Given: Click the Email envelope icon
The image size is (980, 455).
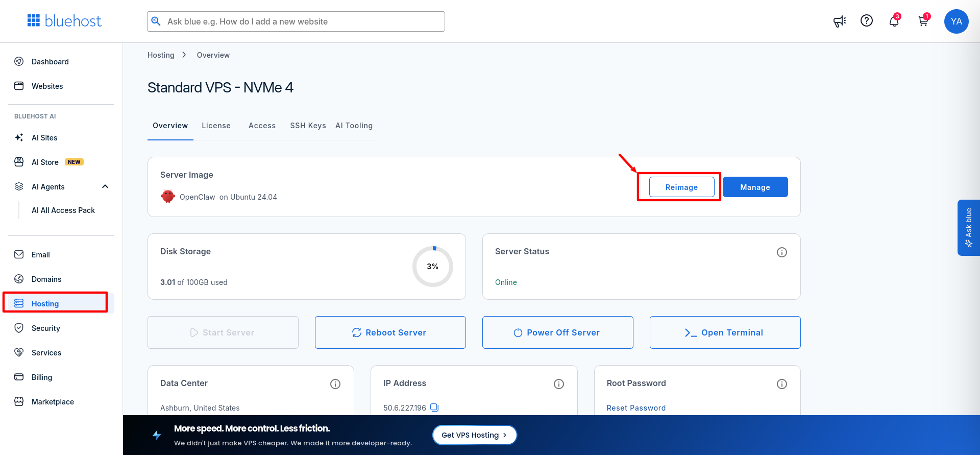Looking at the screenshot, I should coord(19,254).
